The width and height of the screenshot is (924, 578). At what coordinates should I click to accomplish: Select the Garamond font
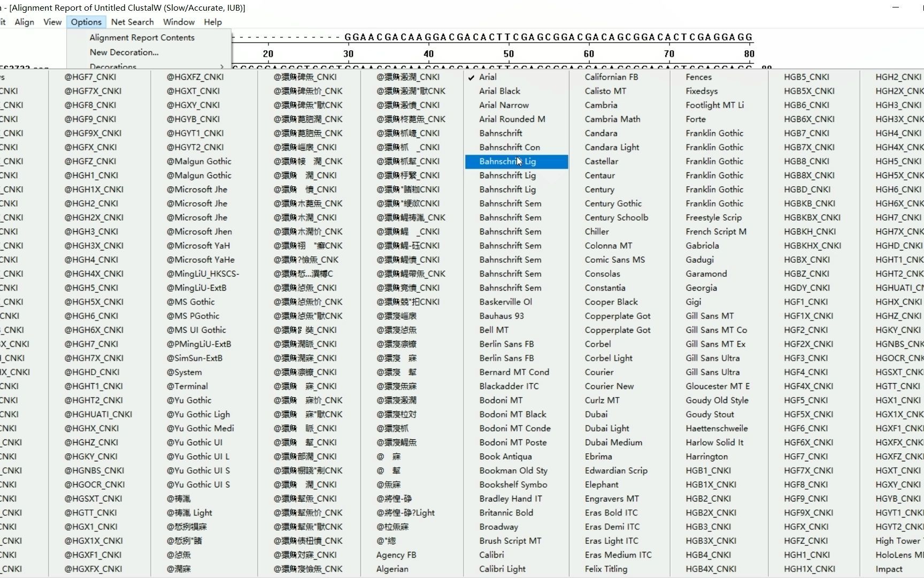706,274
